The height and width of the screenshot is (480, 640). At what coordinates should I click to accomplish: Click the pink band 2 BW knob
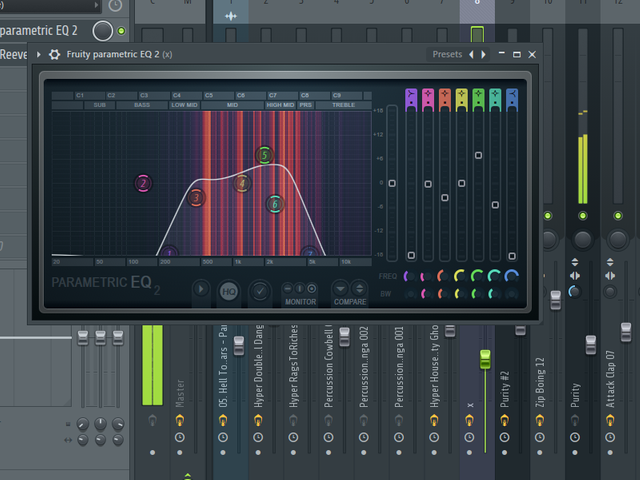426,293
